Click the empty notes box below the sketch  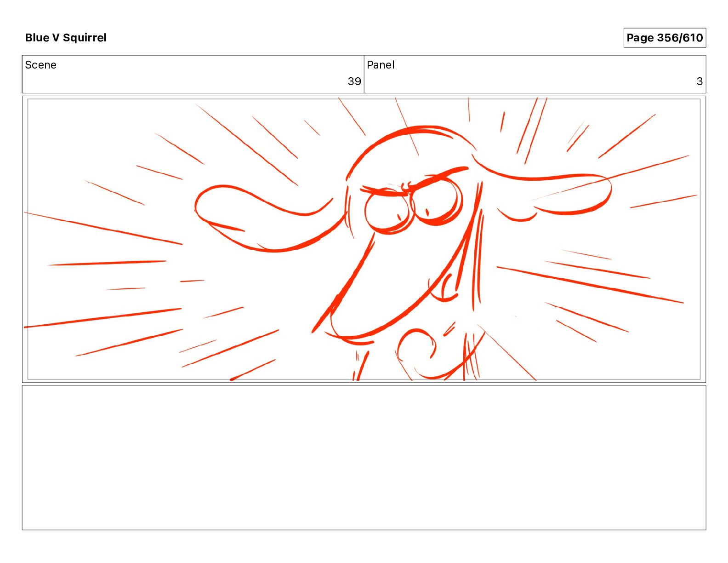click(x=364, y=458)
